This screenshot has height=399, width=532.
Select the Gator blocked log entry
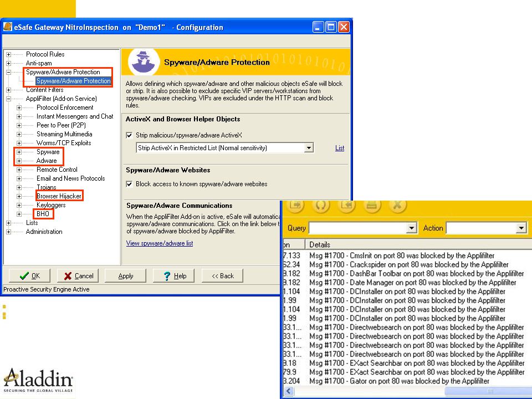[x=399, y=381]
